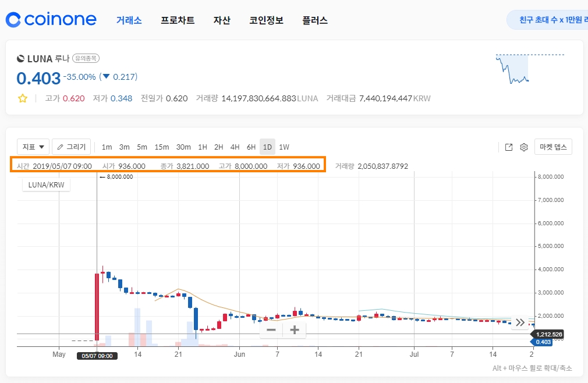Select the 2H chart interval

pos(219,147)
